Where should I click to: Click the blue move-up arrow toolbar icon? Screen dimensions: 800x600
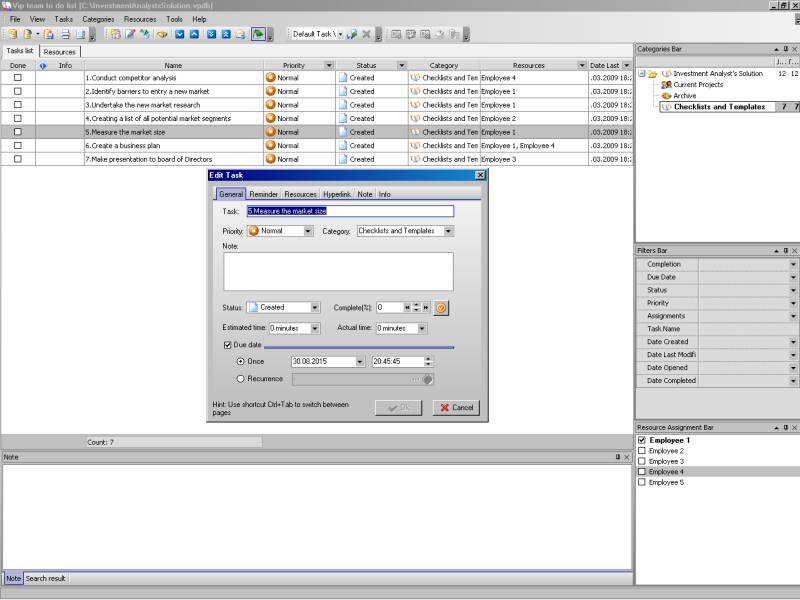(x=194, y=34)
